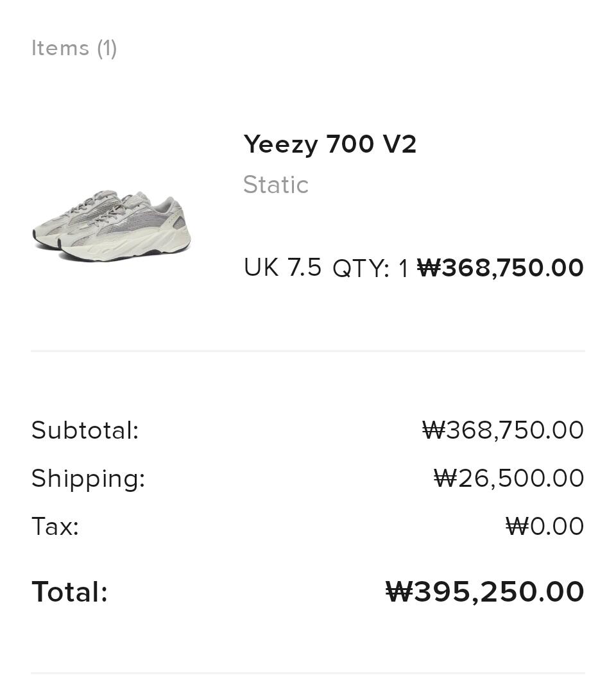Click the Yeezy 700 V2 sneaker thumbnail

(x=112, y=225)
